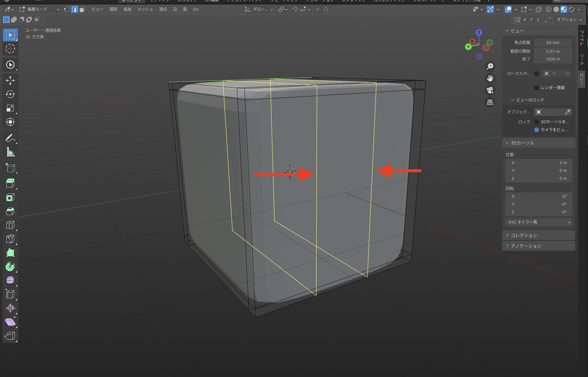588x377 pixels.
Task: Toggle カメラをビュー lock option
Action: tap(537, 130)
